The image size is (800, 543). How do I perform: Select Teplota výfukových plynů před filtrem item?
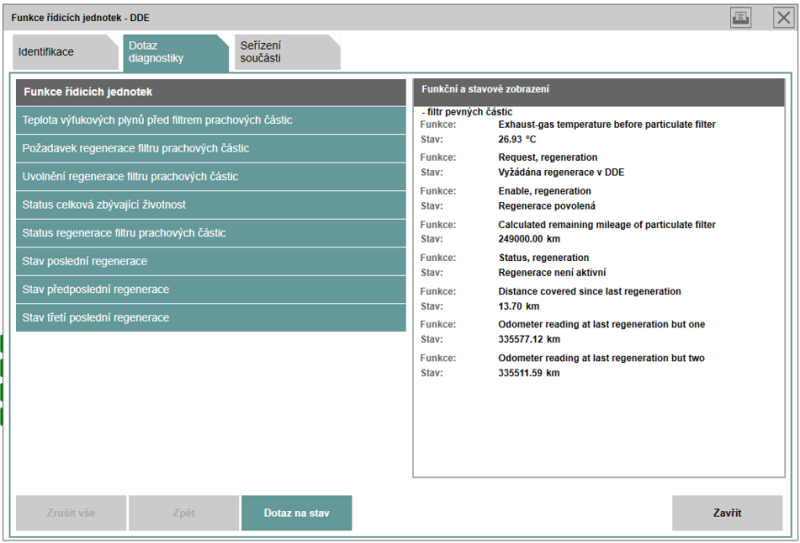tap(211, 120)
